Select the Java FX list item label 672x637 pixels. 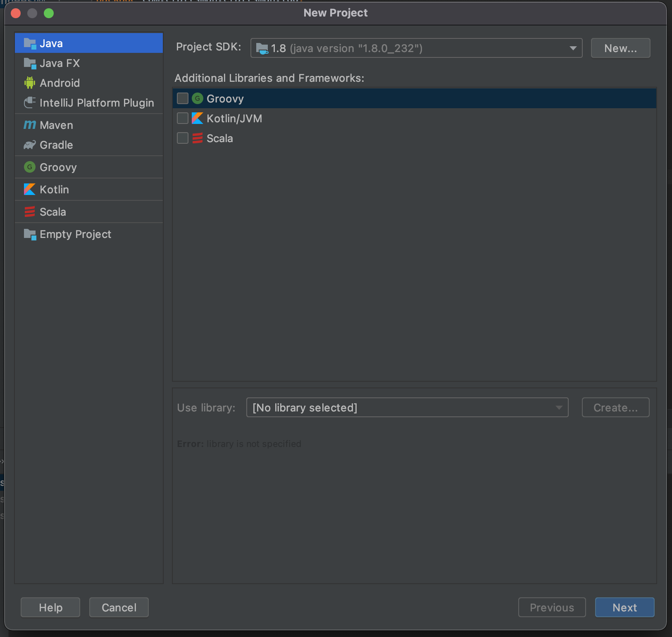pos(60,63)
